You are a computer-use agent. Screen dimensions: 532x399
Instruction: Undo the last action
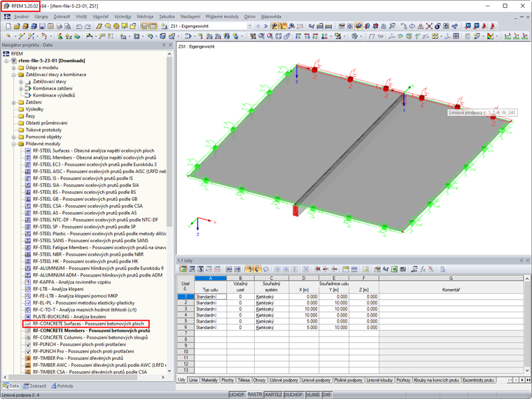pos(79,26)
